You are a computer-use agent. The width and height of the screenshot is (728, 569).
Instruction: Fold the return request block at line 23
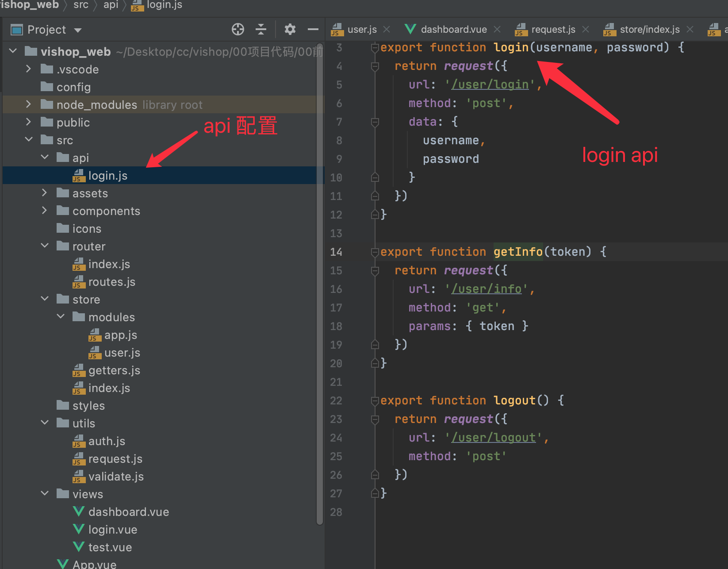pyautogui.click(x=375, y=419)
